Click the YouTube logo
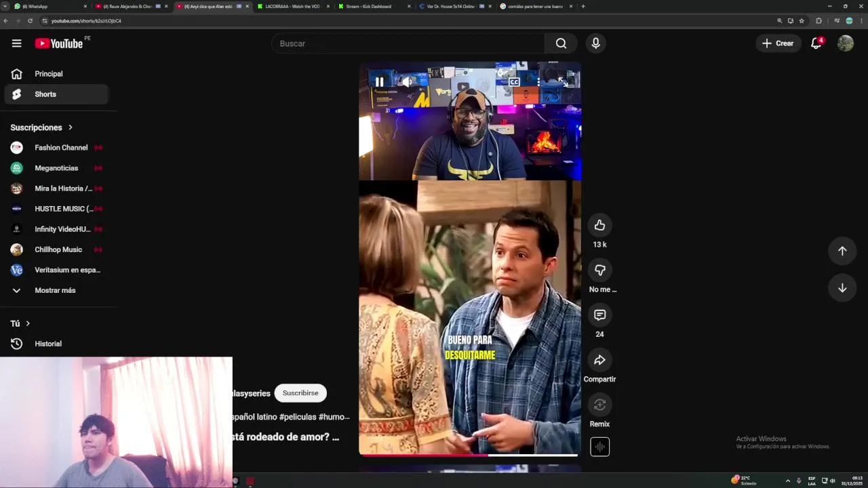 (59, 43)
